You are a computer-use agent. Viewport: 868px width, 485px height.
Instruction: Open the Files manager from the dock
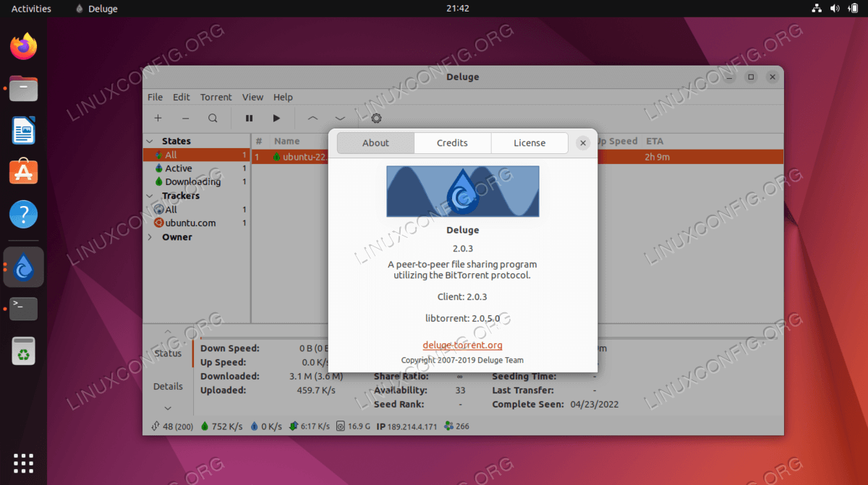click(x=24, y=89)
